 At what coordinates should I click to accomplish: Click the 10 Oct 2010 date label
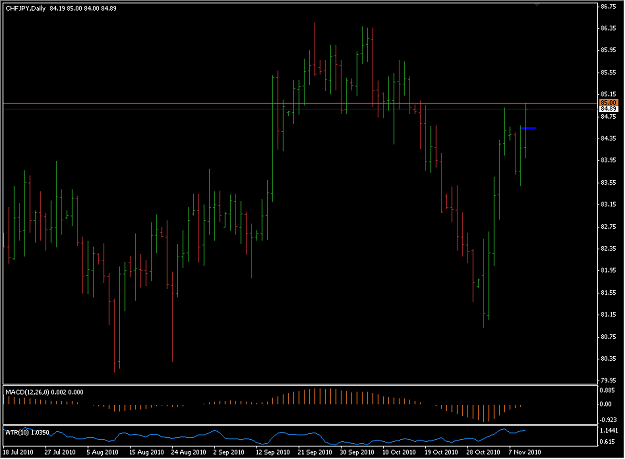(399, 452)
